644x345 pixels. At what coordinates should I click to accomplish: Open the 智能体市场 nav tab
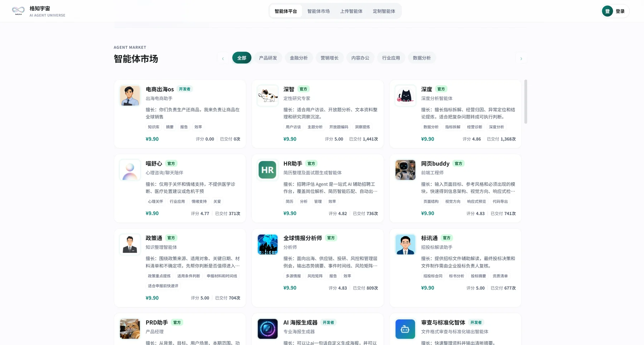pos(318,11)
